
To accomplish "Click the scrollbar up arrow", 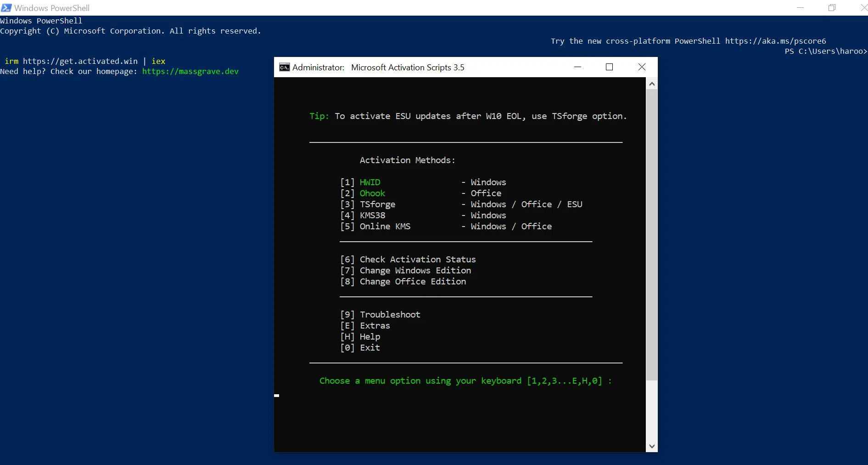I will pos(651,84).
